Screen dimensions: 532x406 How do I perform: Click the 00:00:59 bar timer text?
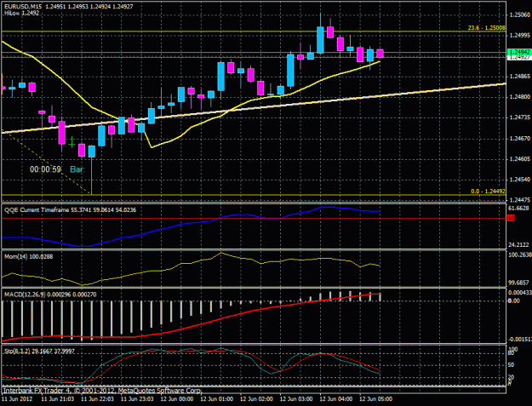tap(45, 169)
